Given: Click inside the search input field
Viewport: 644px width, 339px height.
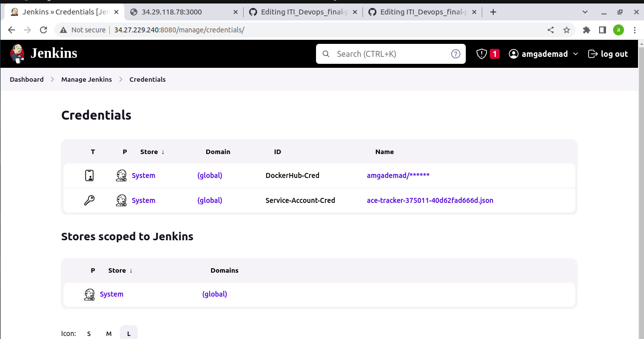Looking at the screenshot, I should 389,54.
